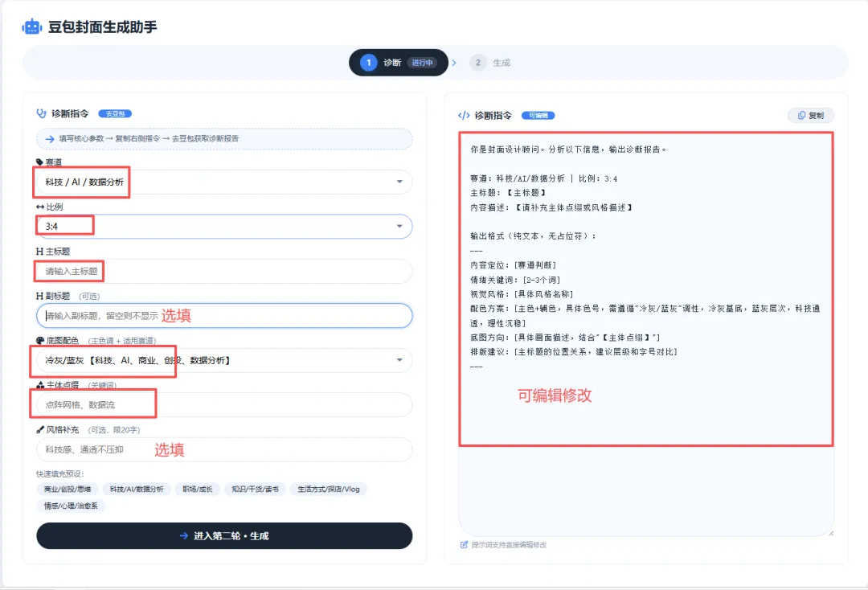Click the edit pencil icon near 提示词支持直接编辑修改

(x=464, y=545)
